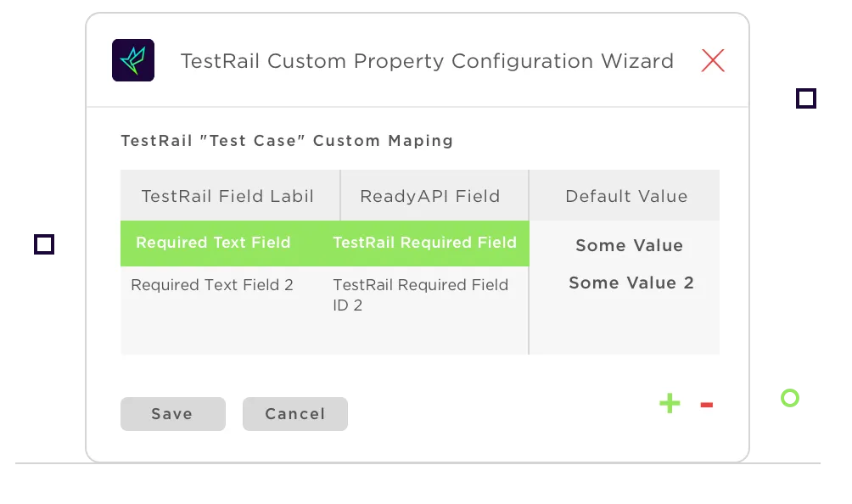Select the TestRail Required Field cell
Image resolution: width=852 pixels, height=504 pixels.
click(424, 243)
